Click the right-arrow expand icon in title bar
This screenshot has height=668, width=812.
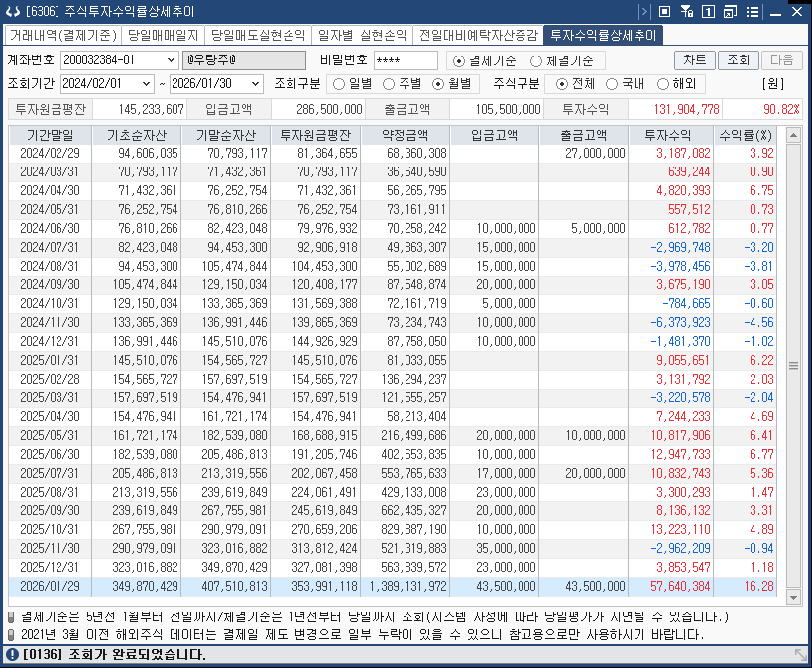(644, 11)
